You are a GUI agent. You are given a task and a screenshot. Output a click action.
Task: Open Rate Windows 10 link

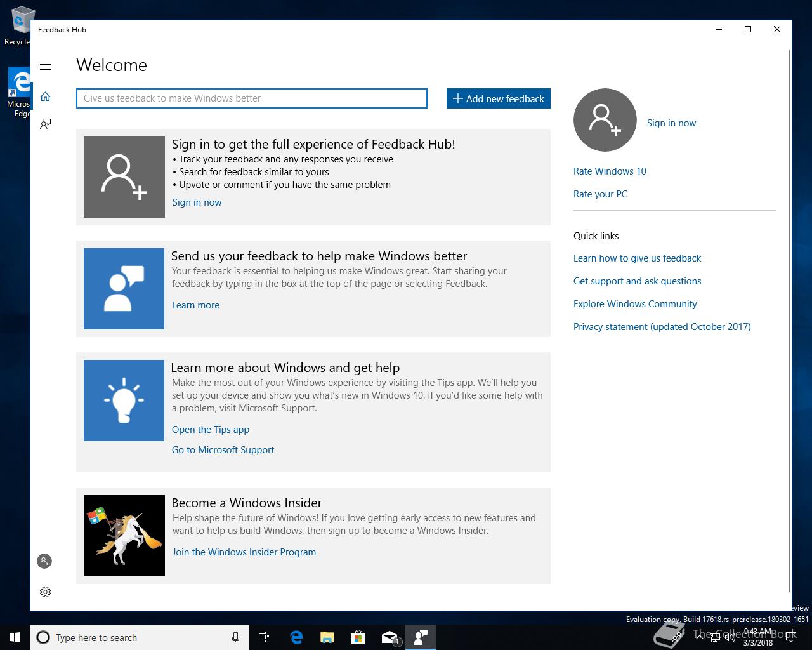[x=610, y=171]
